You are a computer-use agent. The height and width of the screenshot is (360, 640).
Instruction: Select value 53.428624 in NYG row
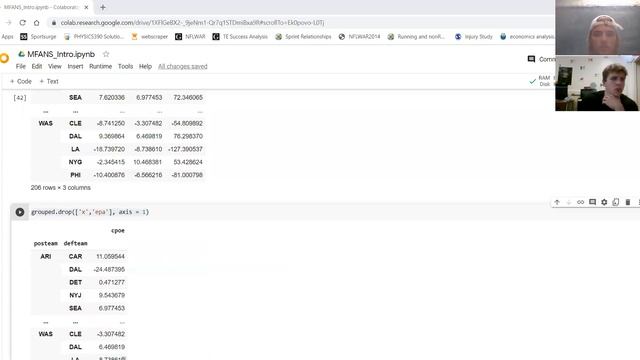[x=188, y=162]
